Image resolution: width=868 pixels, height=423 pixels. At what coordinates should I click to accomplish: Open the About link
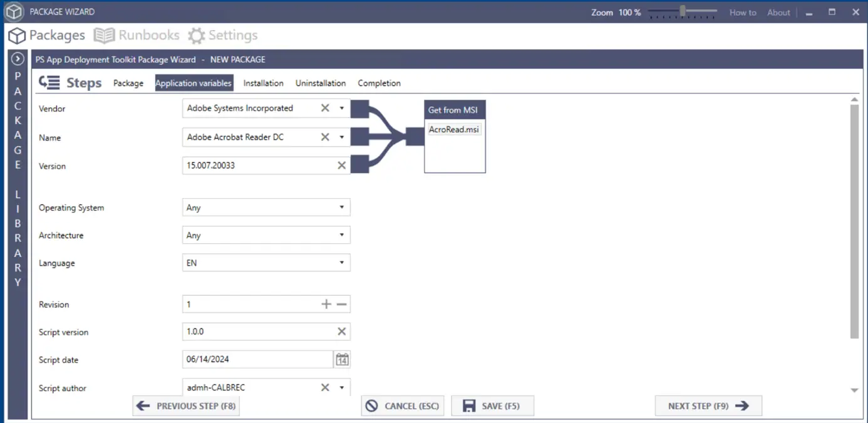[x=778, y=13]
